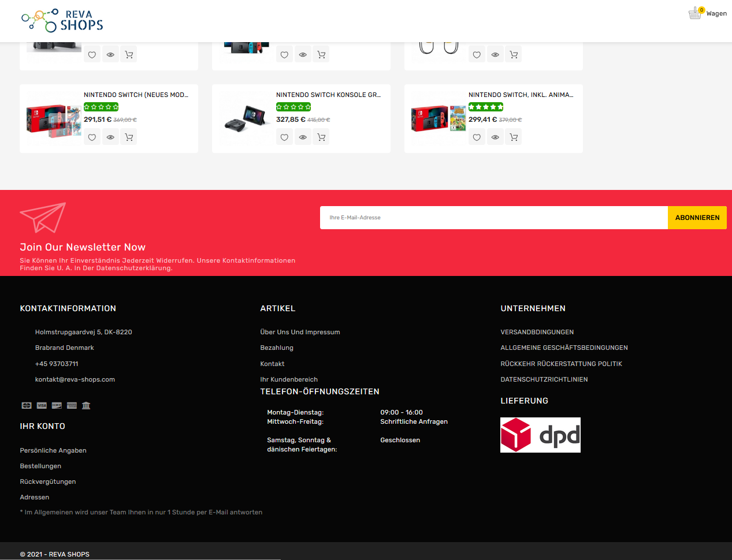This screenshot has height=560, width=732.
Task: Add Nintendo Switch Konsole Gr... to cart
Action: (x=321, y=137)
